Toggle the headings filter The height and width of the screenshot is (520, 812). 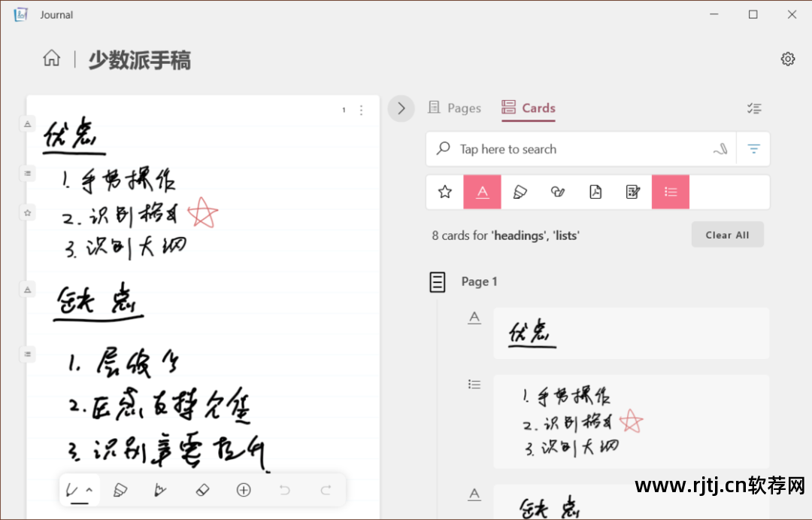pos(482,192)
